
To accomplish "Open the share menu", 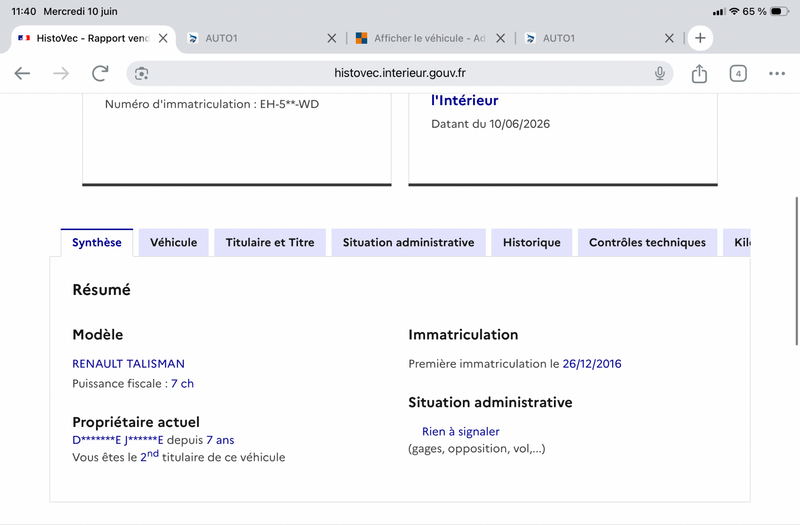I will [699, 73].
